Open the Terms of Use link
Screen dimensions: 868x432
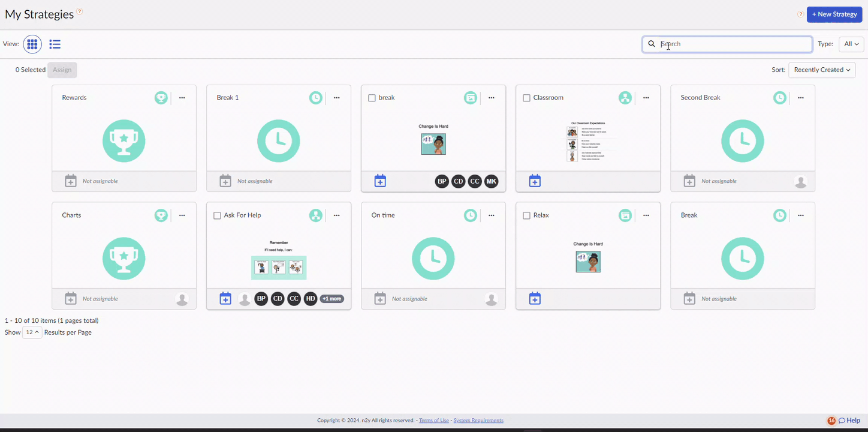tap(434, 421)
